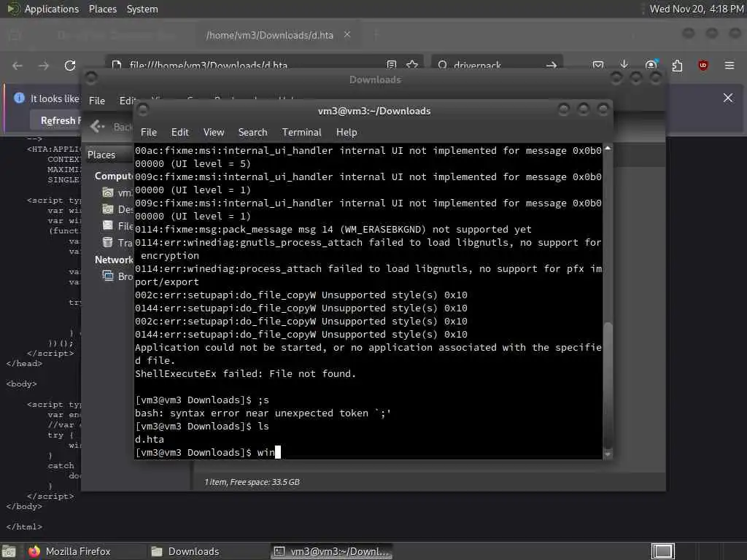747x560 pixels.
Task: Open Places menu in top panel
Action: [102, 9]
